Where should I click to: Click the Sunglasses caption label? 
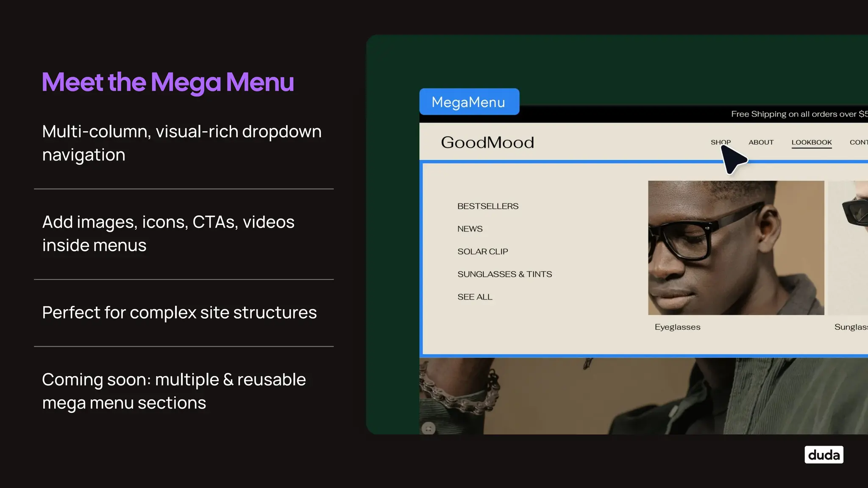pyautogui.click(x=851, y=327)
